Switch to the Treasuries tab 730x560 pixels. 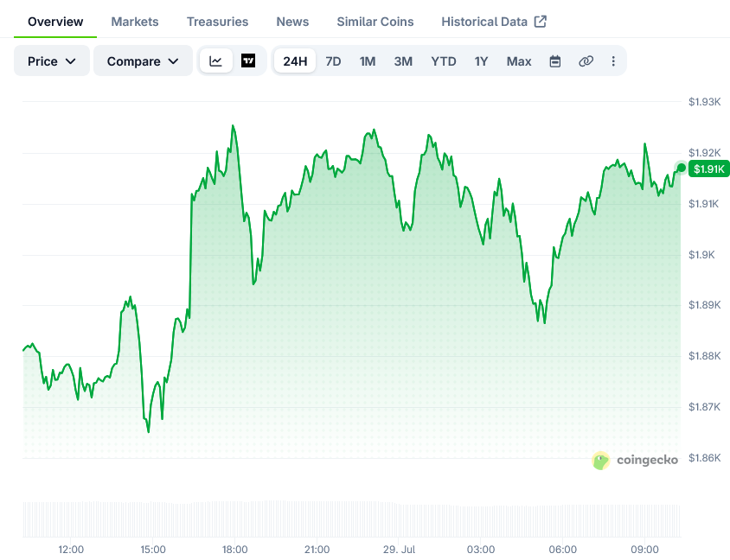coord(217,22)
